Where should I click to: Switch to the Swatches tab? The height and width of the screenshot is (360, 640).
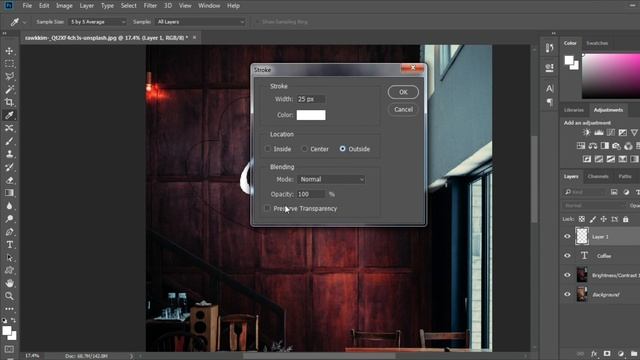click(597, 43)
